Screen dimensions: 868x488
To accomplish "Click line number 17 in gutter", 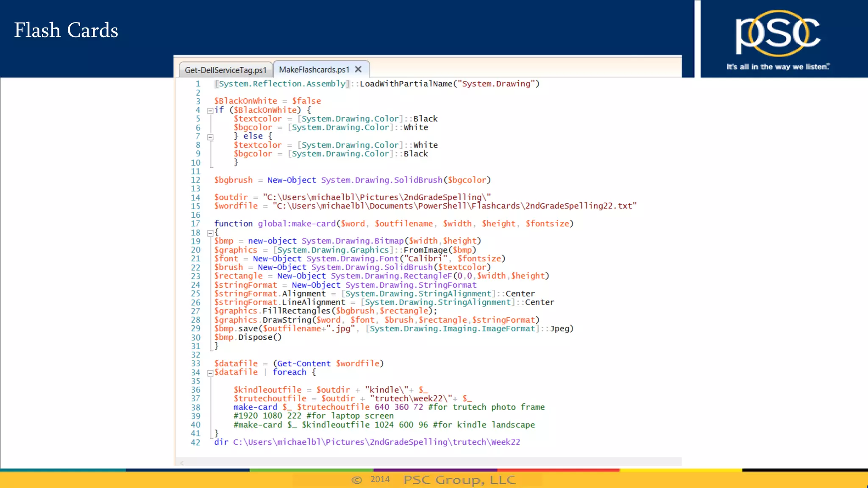I will [x=195, y=224].
